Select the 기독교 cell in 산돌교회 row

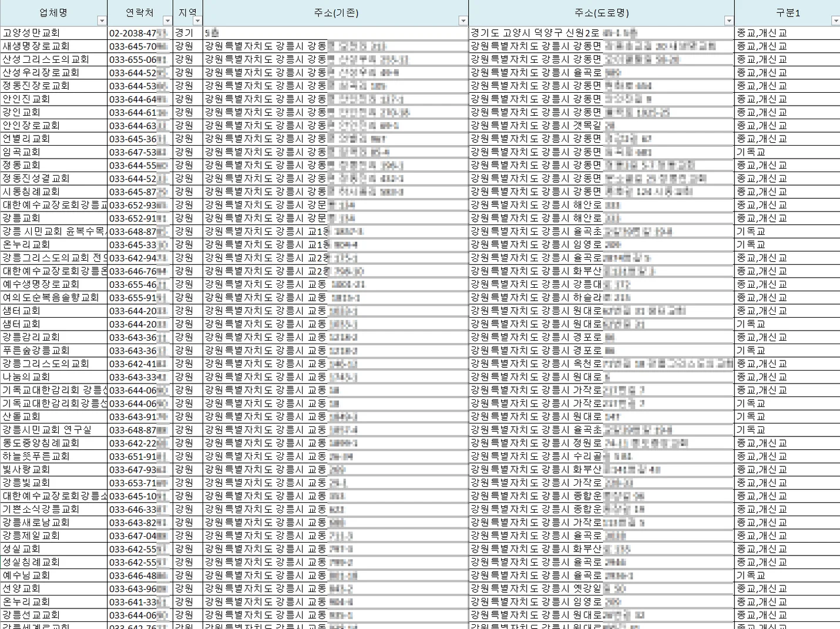click(787, 416)
